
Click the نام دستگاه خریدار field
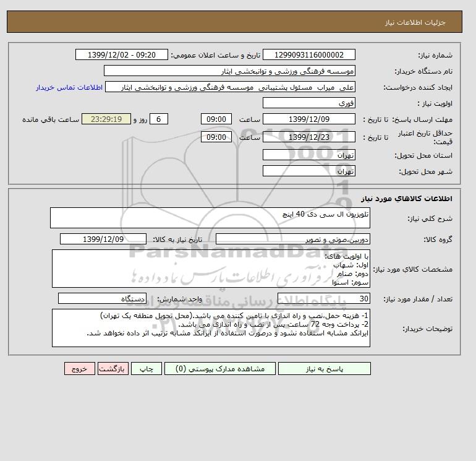point(229,71)
